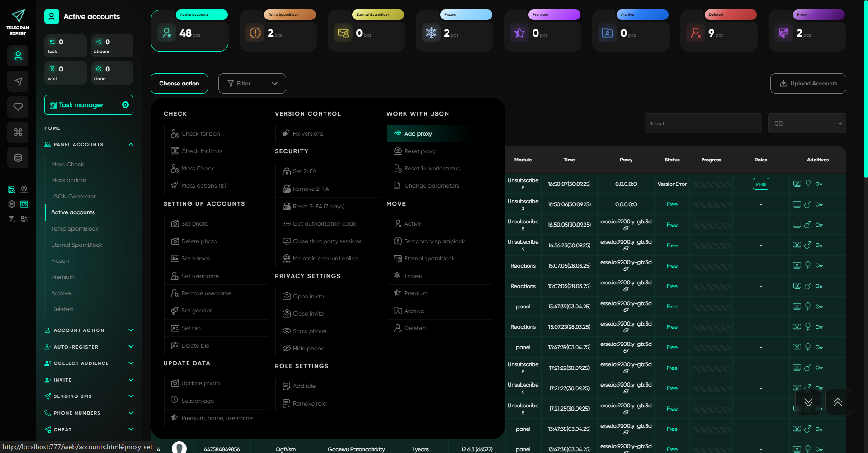Image resolution: width=868 pixels, height=453 pixels.
Task: Expand the Invite section
Action: 89,380
